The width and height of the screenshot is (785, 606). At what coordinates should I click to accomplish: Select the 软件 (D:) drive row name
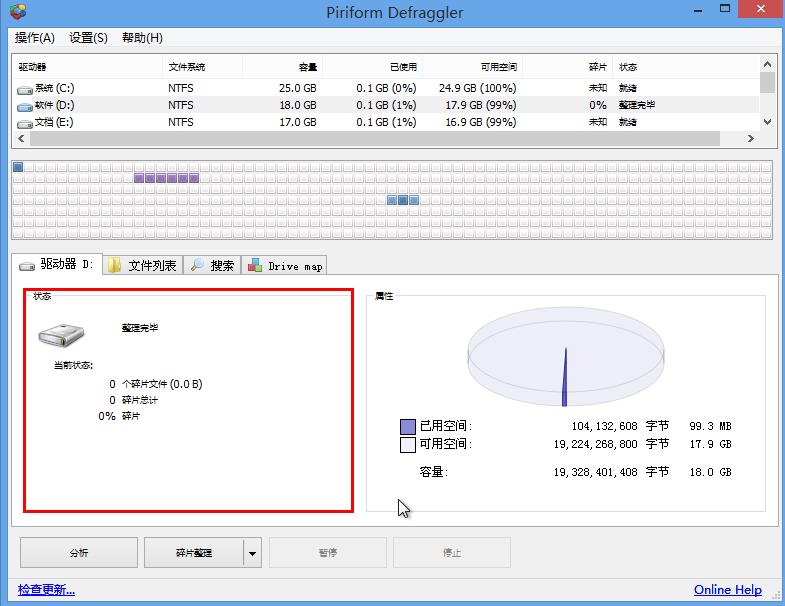(x=55, y=105)
